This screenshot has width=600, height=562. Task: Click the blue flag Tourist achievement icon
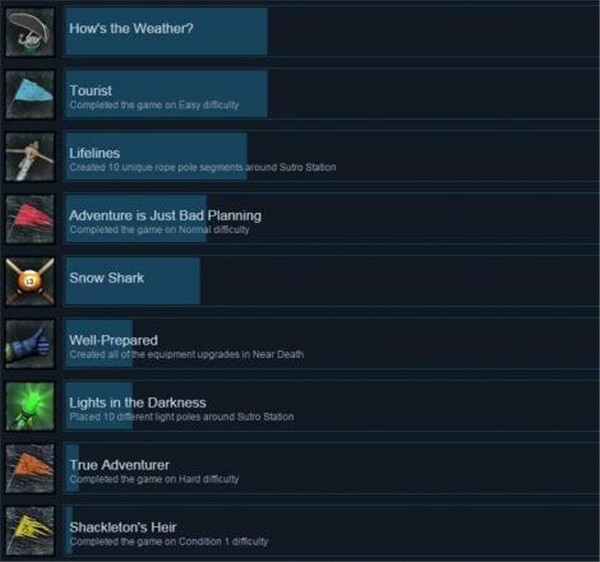[30, 95]
